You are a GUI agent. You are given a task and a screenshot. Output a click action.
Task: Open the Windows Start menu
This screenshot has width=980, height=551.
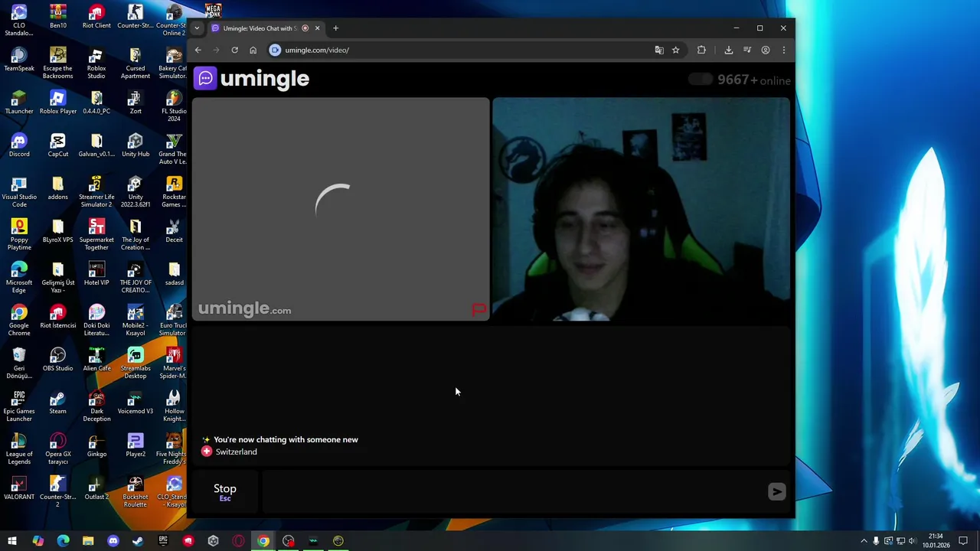click(x=12, y=541)
